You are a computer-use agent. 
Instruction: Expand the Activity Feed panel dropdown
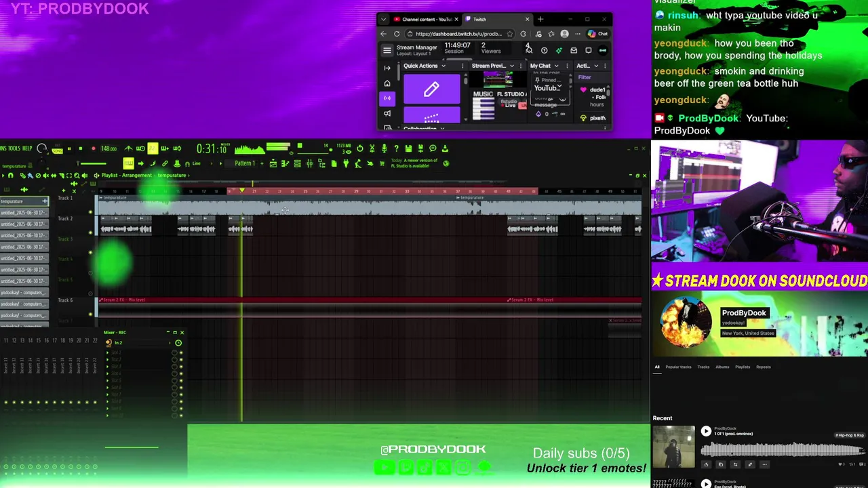pyautogui.click(x=596, y=66)
